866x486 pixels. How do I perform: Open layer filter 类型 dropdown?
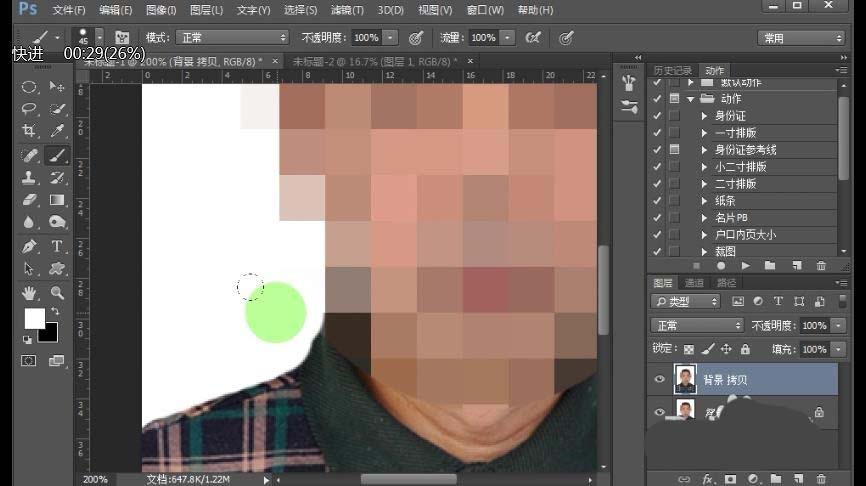pos(686,302)
